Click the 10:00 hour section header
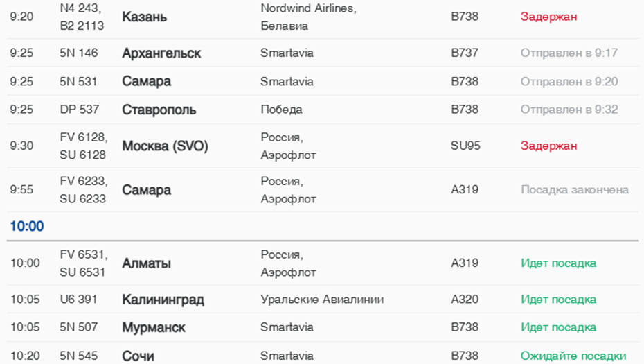The image size is (644, 364). [x=27, y=227]
